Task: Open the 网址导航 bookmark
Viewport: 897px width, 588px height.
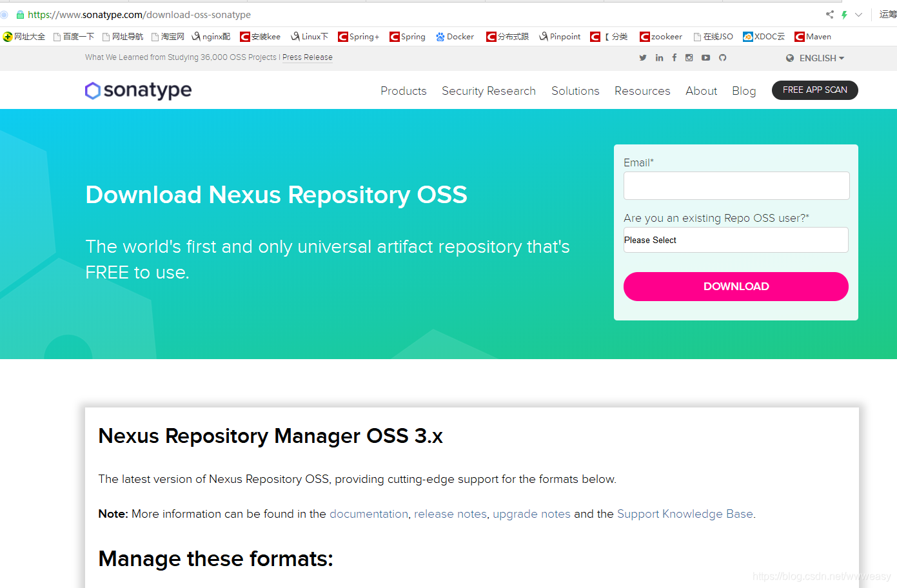Action: tap(123, 37)
